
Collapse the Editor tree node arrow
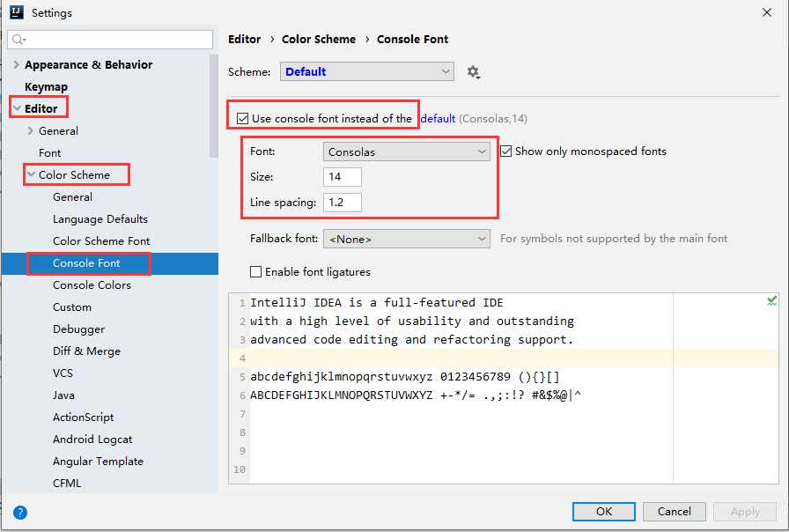(17, 108)
